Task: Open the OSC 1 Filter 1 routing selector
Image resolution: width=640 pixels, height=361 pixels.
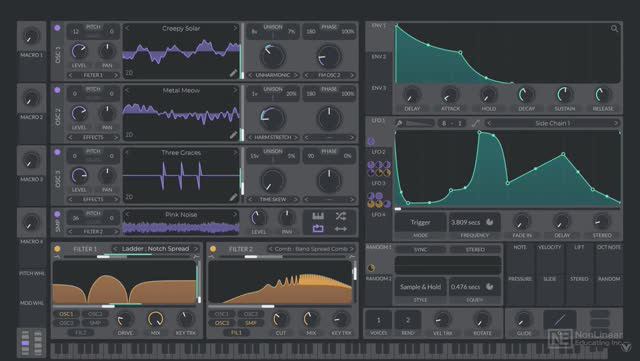Action: [93, 75]
